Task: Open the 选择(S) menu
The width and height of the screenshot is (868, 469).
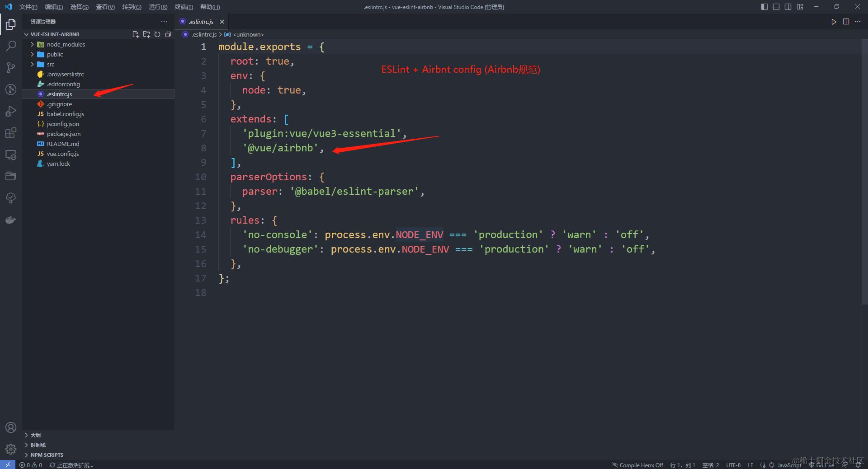Action: click(x=80, y=7)
